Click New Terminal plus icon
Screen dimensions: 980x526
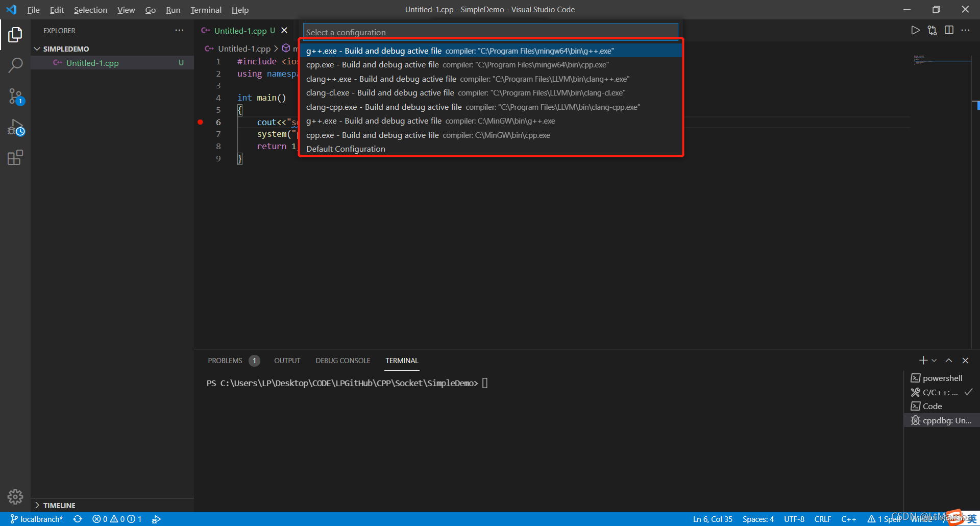923,361
